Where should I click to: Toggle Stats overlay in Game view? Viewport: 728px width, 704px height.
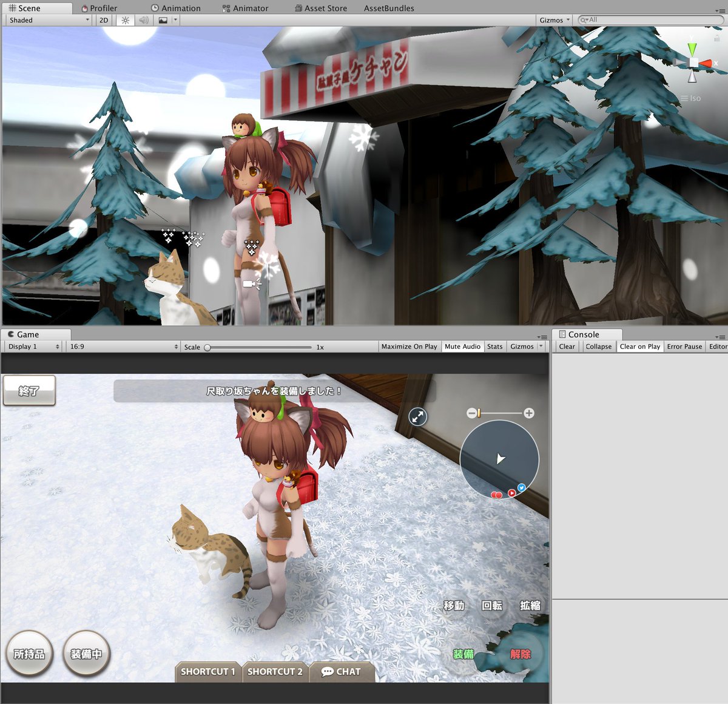[495, 347]
